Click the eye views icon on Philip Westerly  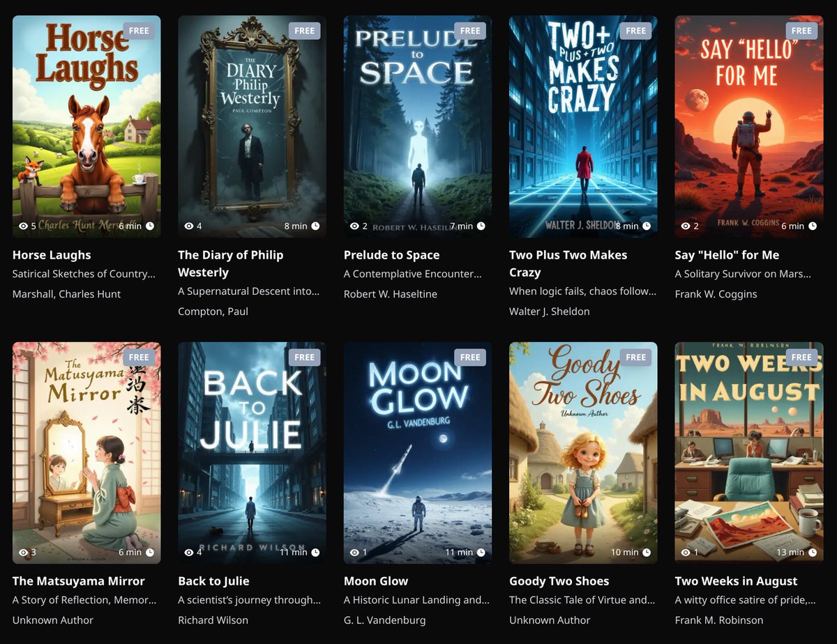[189, 226]
